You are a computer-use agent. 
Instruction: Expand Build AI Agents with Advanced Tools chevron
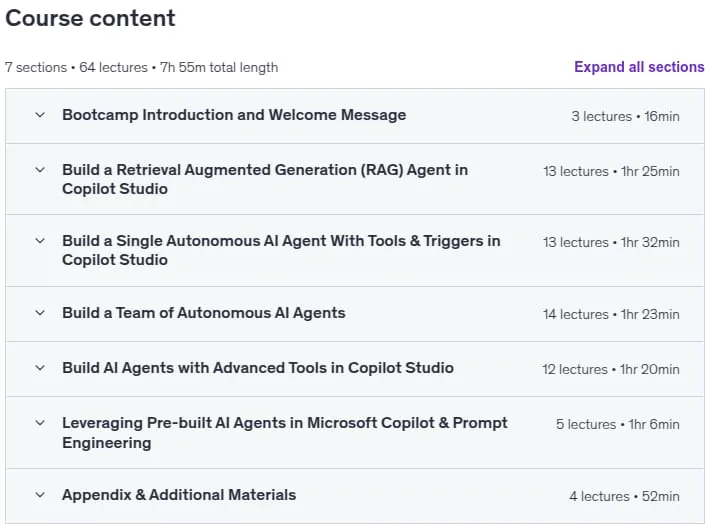tap(40, 368)
